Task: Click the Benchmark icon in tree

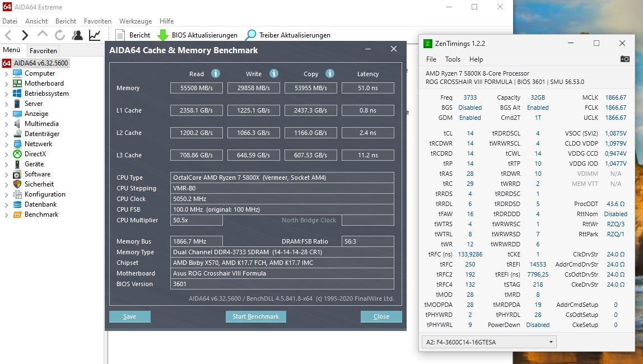Action: pos(17,214)
